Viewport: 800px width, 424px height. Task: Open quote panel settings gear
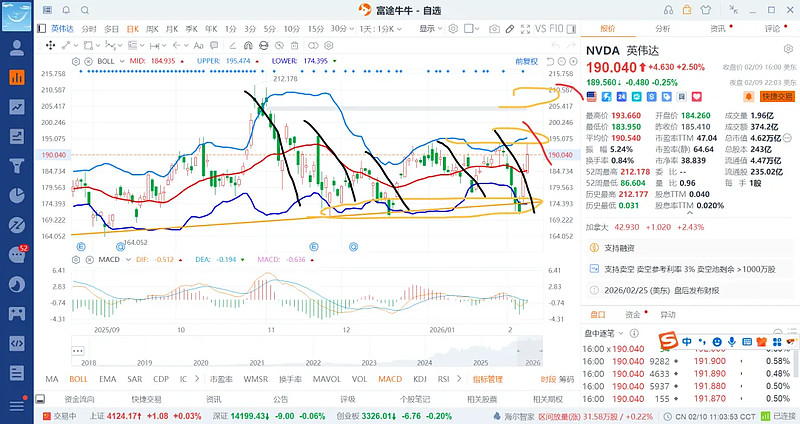click(x=788, y=49)
